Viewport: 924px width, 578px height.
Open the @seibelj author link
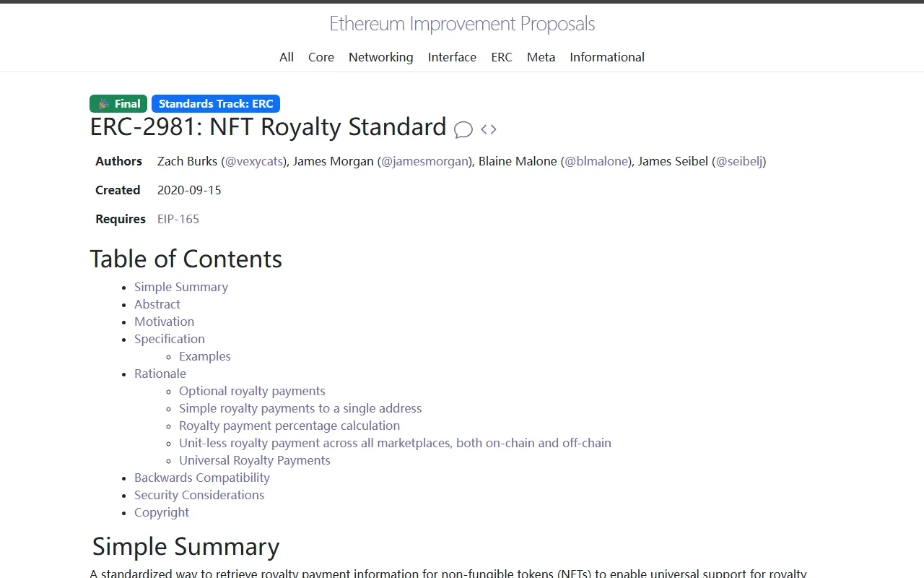pyautogui.click(x=739, y=161)
